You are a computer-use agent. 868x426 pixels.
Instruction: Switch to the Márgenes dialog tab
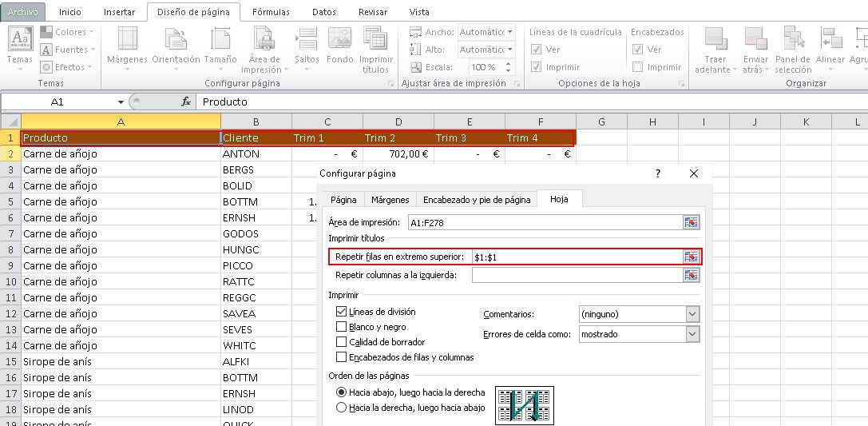[390, 200]
